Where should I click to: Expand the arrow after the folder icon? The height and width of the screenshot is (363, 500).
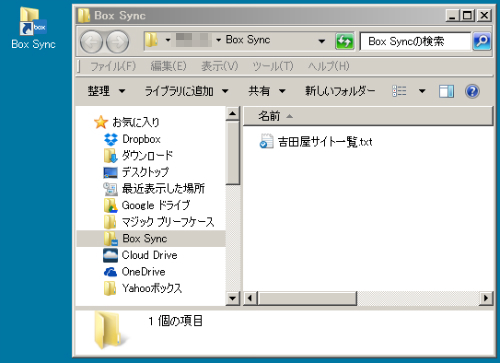(x=168, y=40)
